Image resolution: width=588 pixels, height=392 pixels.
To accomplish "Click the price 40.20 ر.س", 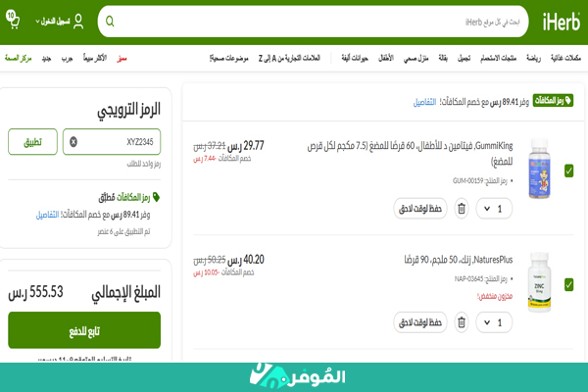I will click(x=246, y=260).
